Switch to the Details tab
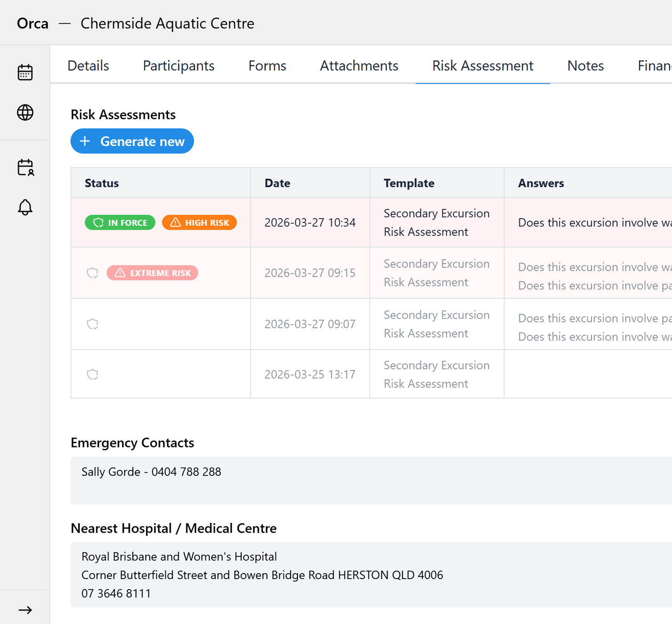672x624 pixels. pyautogui.click(x=88, y=65)
